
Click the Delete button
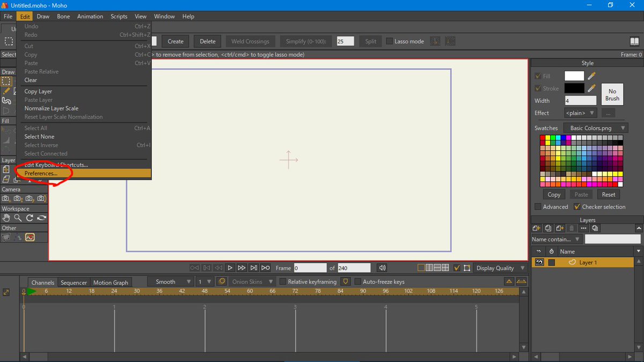tap(208, 41)
